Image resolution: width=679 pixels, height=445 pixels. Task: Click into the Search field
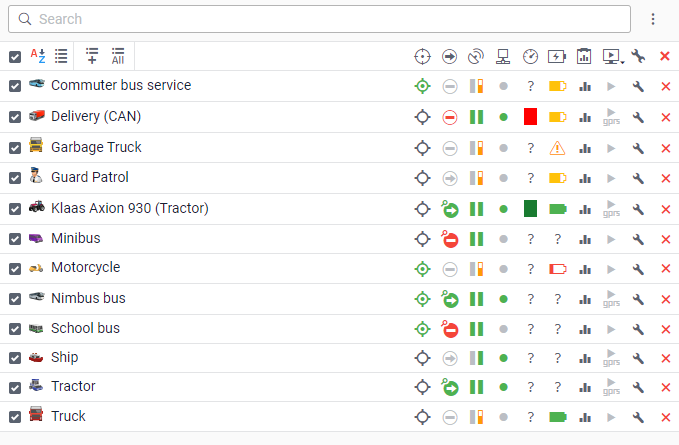tap(320, 19)
